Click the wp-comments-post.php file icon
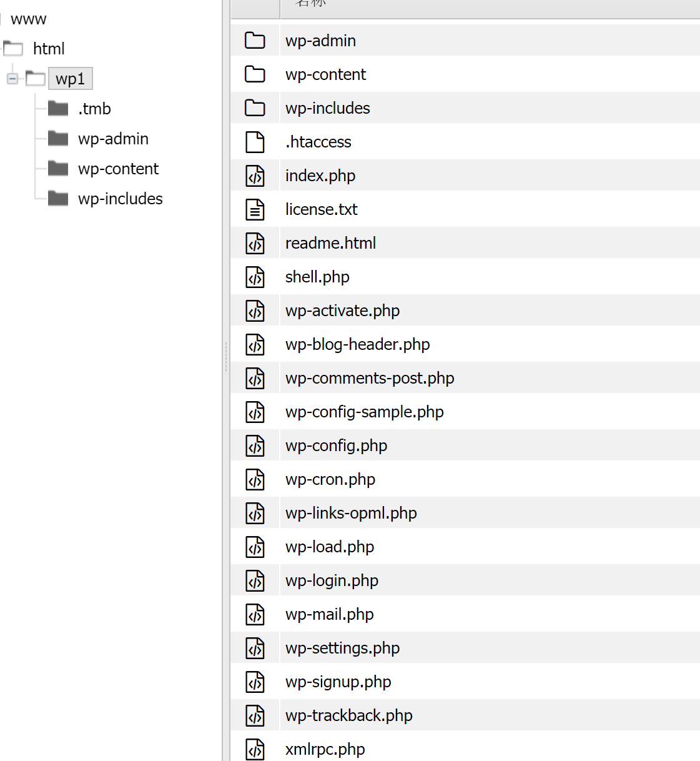Viewport: 700px width, 761px height. 255,378
